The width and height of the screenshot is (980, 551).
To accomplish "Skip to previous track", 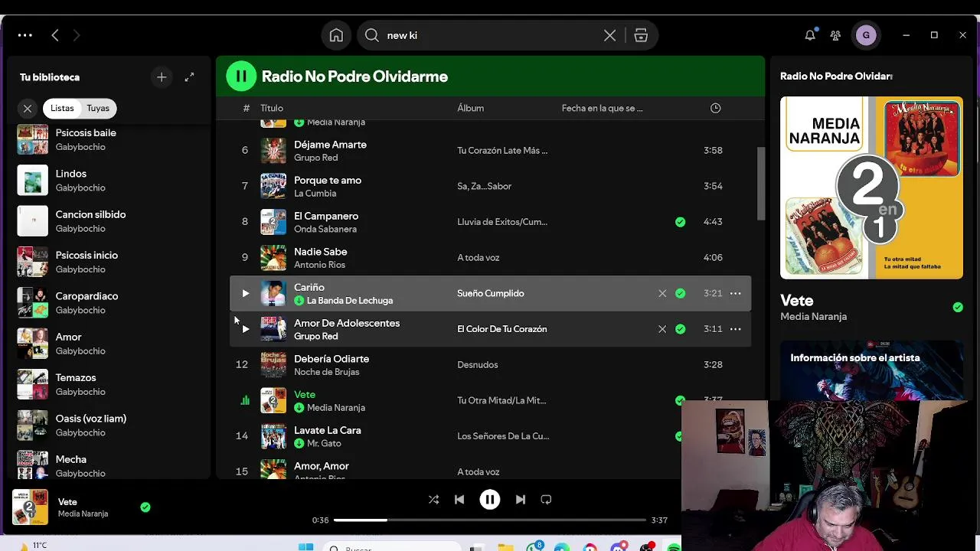I will [x=459, y=499].
